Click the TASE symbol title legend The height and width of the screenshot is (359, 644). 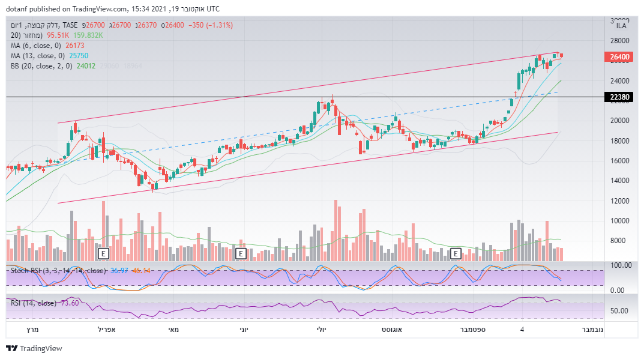coord(44,25)
